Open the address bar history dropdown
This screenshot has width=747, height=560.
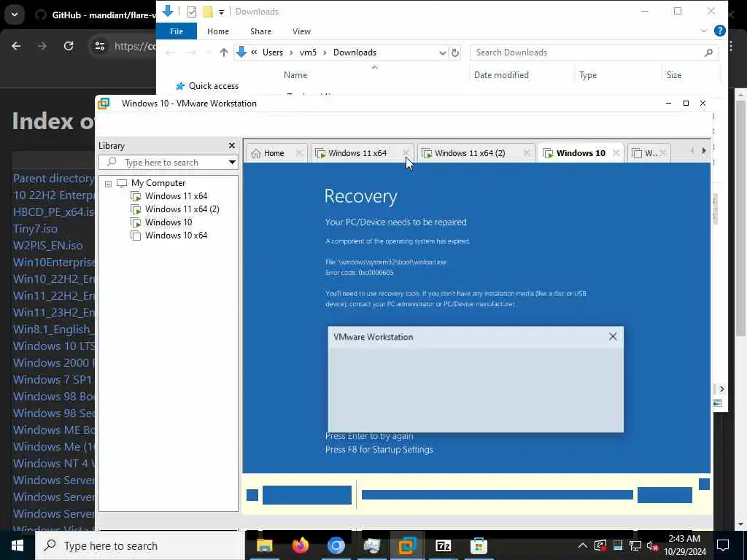(442, 52)
